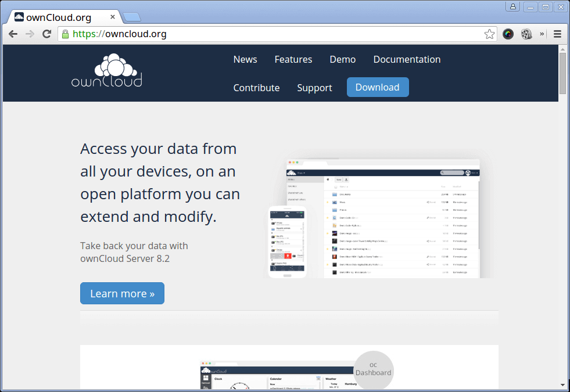Close the ownCloud.org tab
Viewport: 570px width, 392px height.
click(x=113, y=17)
